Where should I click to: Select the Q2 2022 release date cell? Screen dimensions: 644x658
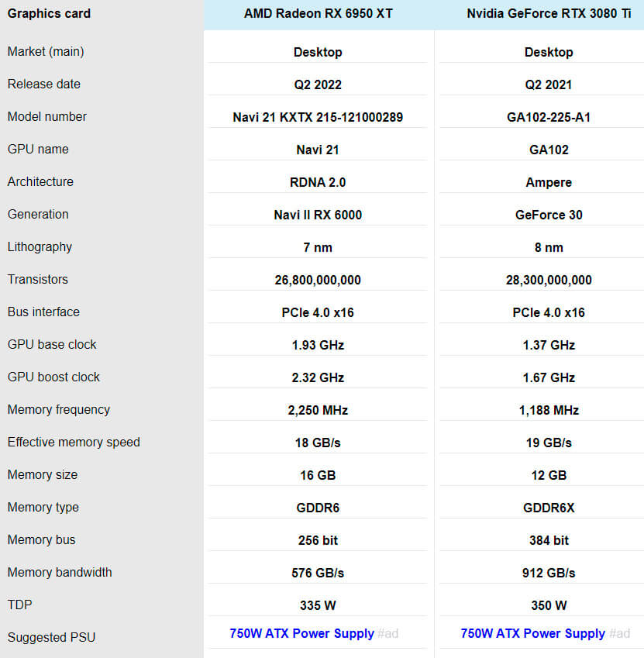(x=318, y=84)
